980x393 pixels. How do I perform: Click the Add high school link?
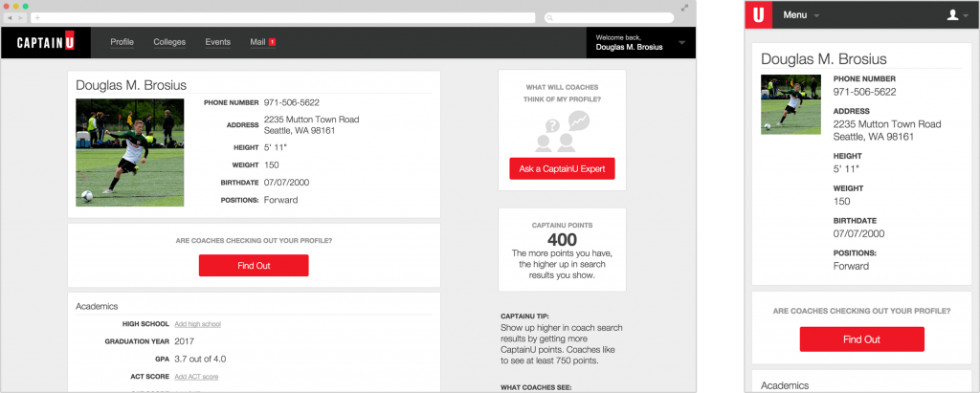coord(197,324)
